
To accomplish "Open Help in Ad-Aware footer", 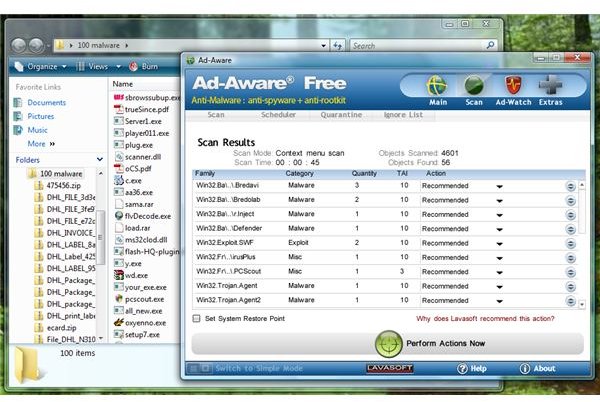I will point(472,368).
